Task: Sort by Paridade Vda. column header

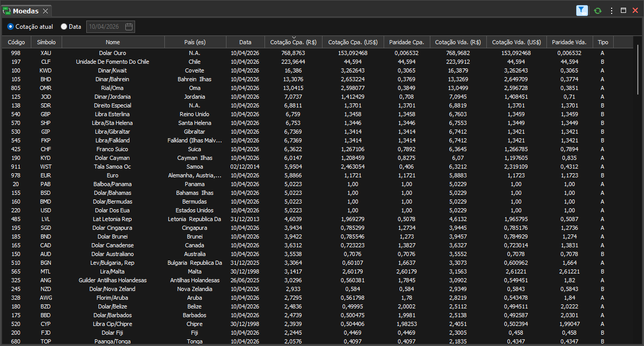Action: tap(570, 42)
